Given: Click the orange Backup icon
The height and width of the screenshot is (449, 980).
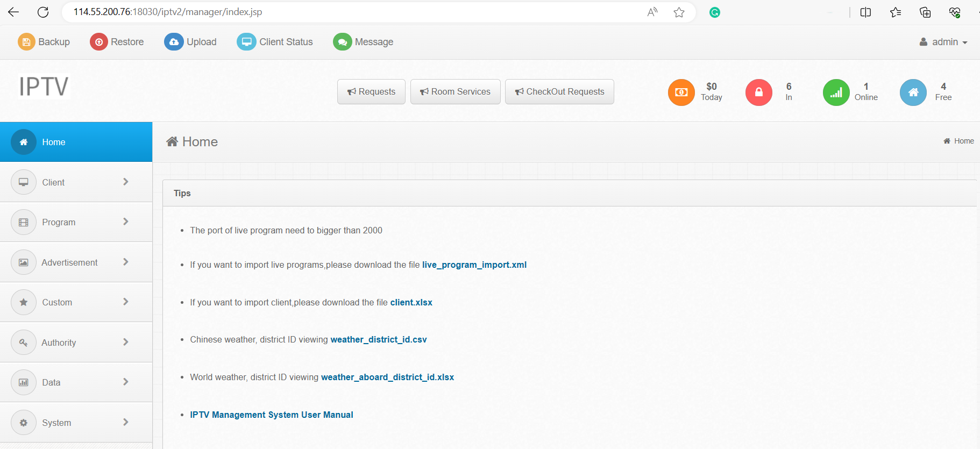Looking at the screenshot, I should [26, 42].
